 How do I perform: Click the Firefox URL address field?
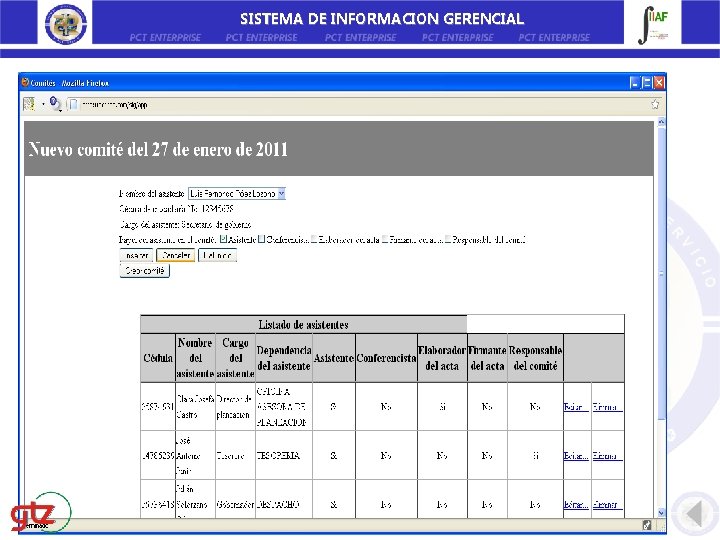pyautogui.click(x=363, y=105)
